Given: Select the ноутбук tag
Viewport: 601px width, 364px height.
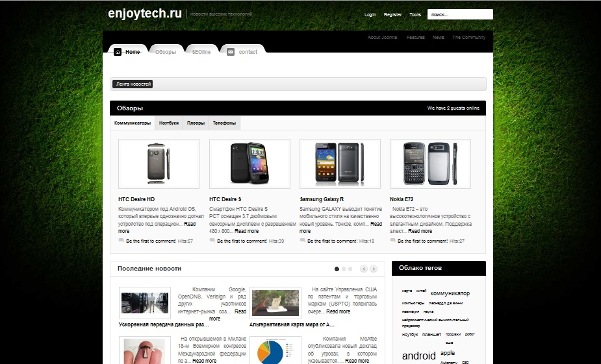Looking at the screenshot, I should 410,335.
